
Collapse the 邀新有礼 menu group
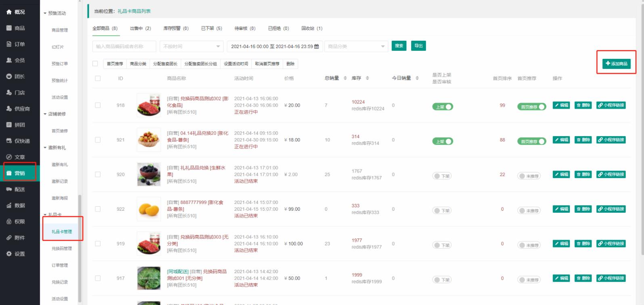pos(55,148)
